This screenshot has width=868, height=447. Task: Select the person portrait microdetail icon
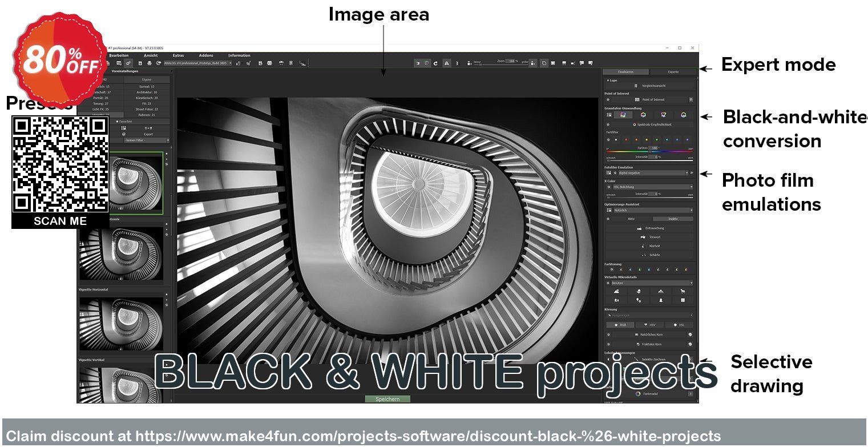tap(661, 300)
